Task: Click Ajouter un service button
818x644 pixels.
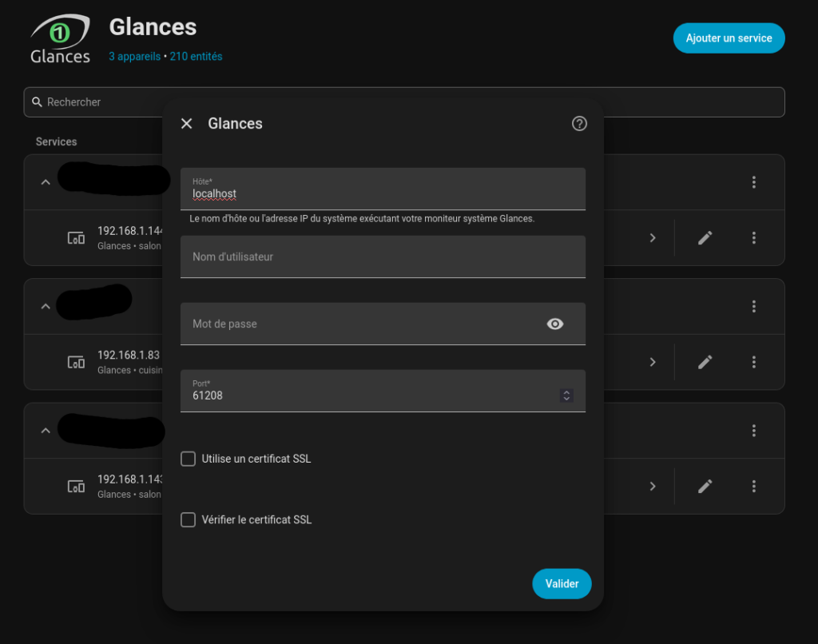Action: click(x=729, y=38)
